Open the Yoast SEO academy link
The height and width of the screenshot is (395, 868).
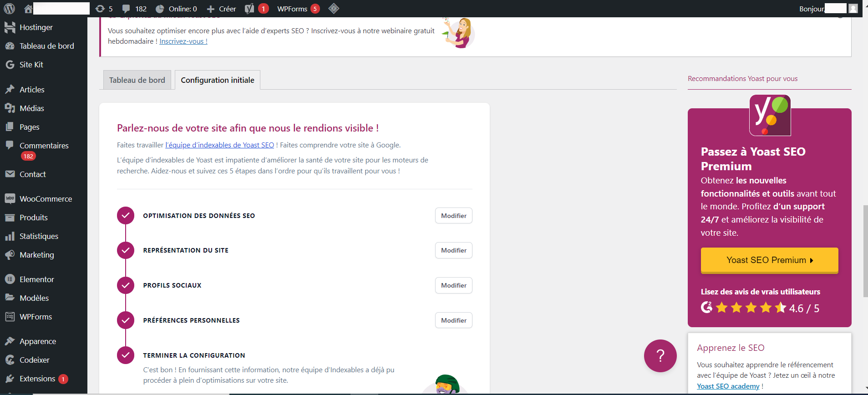728,386
